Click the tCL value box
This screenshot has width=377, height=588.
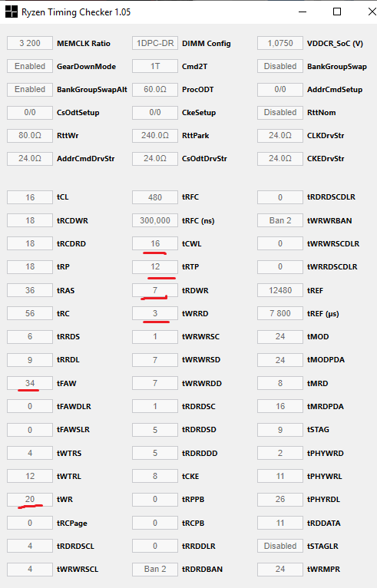tap(30, 197)
